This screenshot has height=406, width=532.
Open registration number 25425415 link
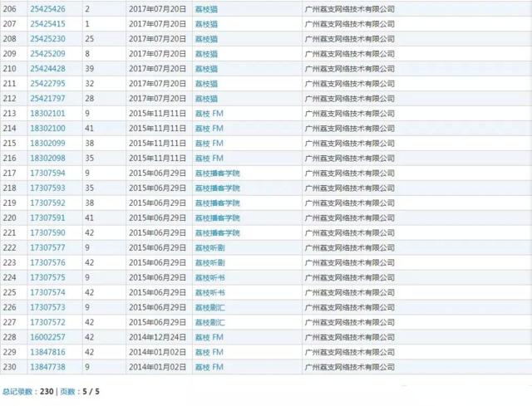point(48,24)
